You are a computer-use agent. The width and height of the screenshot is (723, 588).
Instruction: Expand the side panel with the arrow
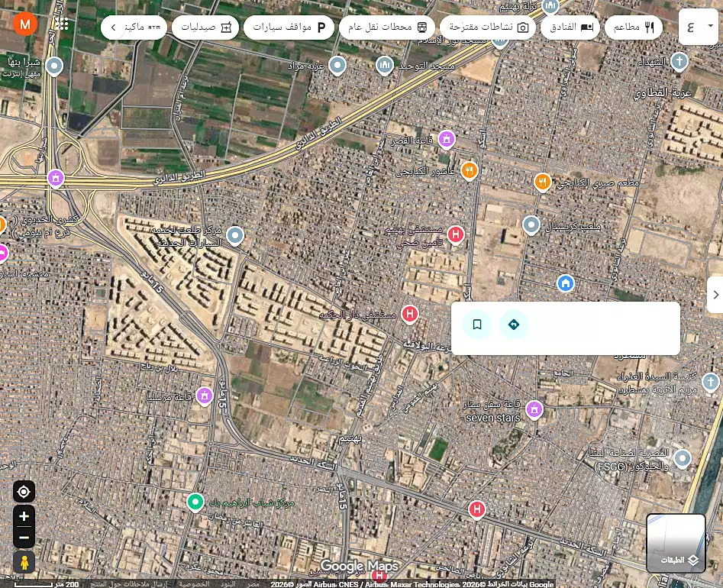pos(715,295)
